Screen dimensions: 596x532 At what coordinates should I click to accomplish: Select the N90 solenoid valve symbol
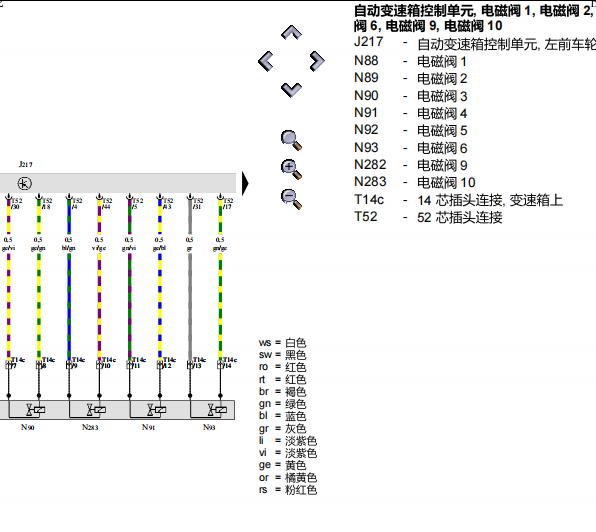[35, 410]
